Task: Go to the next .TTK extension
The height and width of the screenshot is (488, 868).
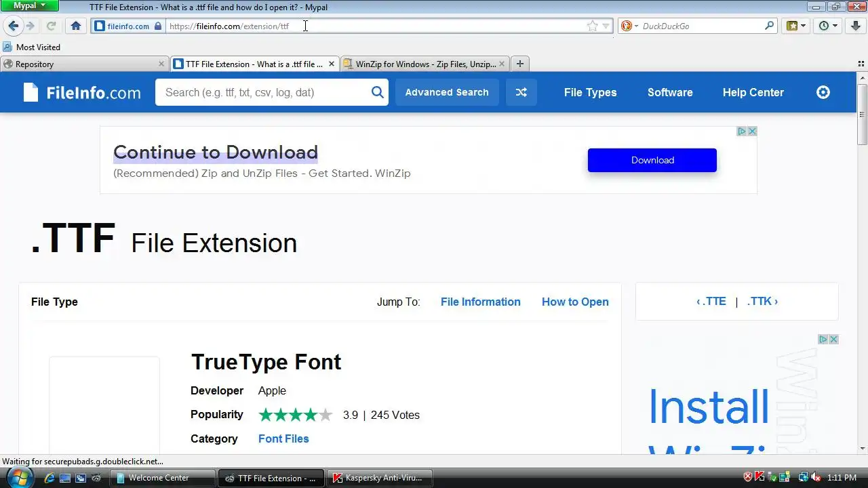Action: (762, 302)
